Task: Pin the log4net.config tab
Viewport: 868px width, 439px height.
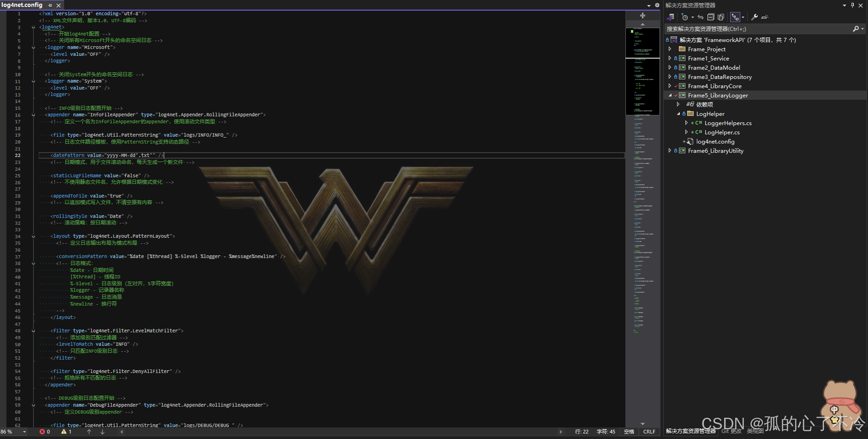Action: 50,5
